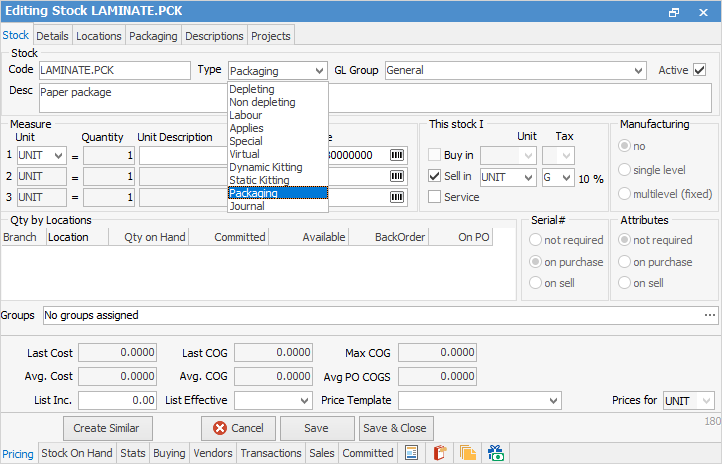Open barcode icon for unit row 3
722x464 pixels.
396,197
